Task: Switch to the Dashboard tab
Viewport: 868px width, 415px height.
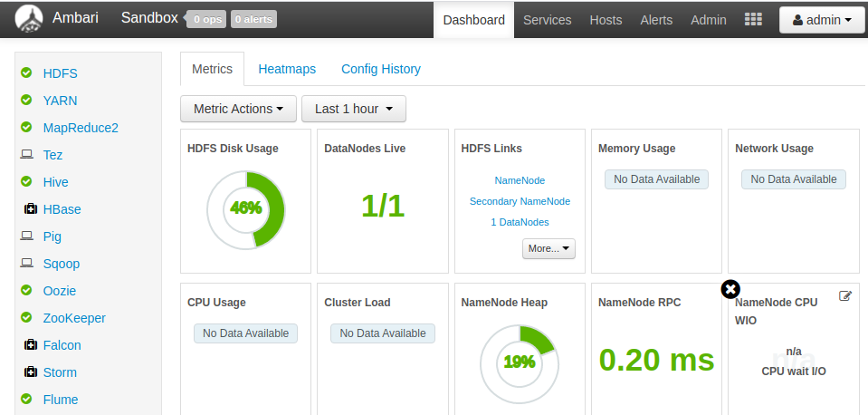Action: (474, 20)
